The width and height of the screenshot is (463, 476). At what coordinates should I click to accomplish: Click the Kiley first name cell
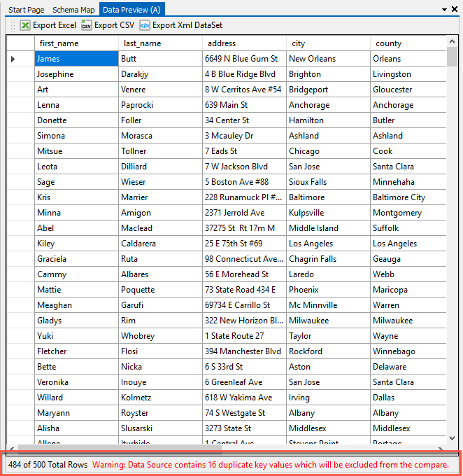pos(76,244)
